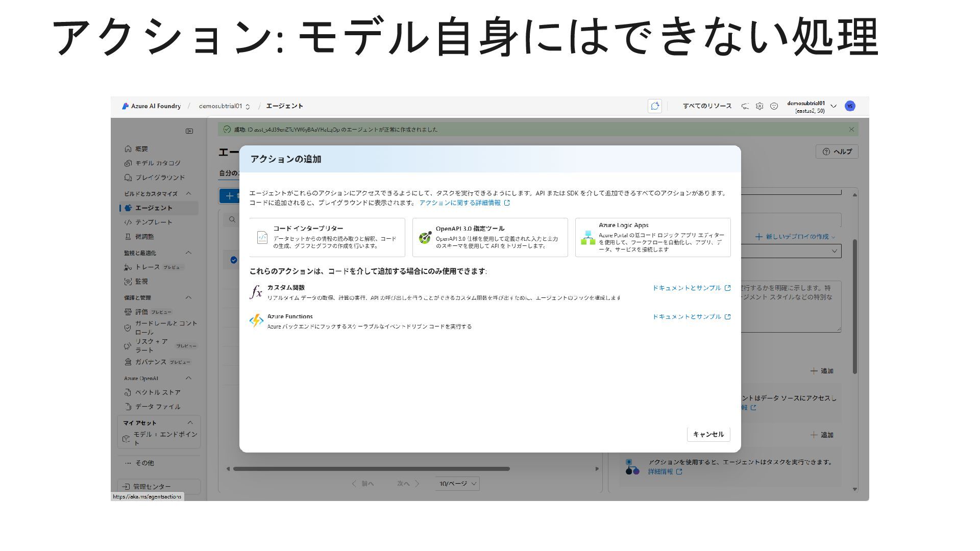Viewport: 980px width, 551px height.
Task: Click the キャンセル button in the dialog
Action: [708, 434]
